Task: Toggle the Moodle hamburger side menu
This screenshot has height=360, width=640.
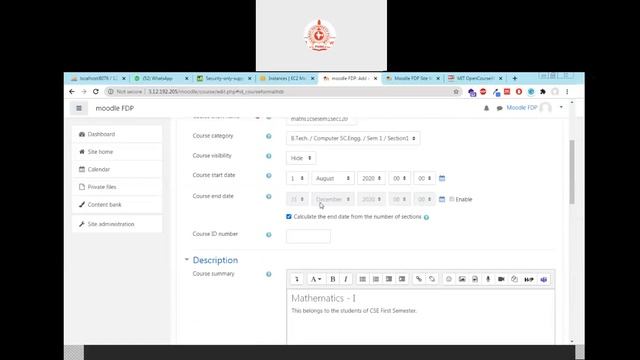Action: (79, 108)
